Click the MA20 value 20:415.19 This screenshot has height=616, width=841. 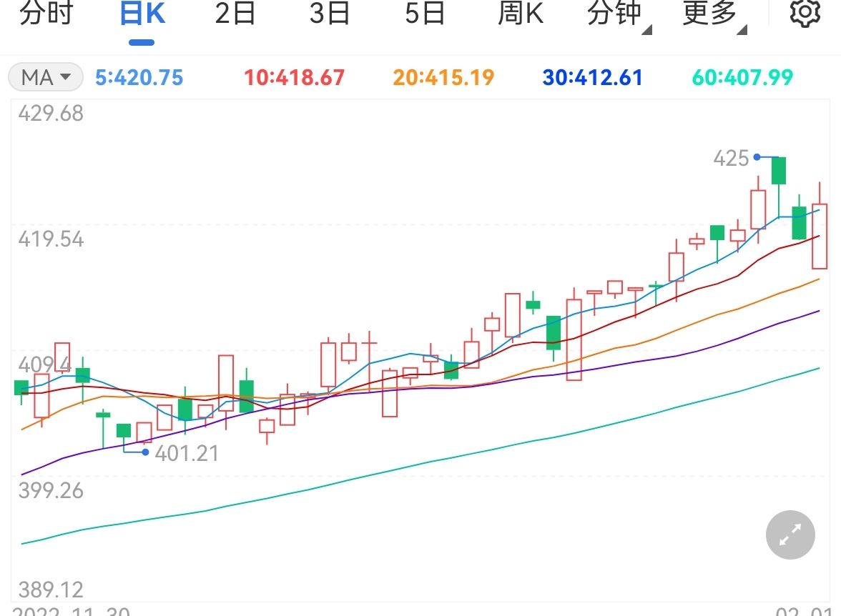click(443, 78)
